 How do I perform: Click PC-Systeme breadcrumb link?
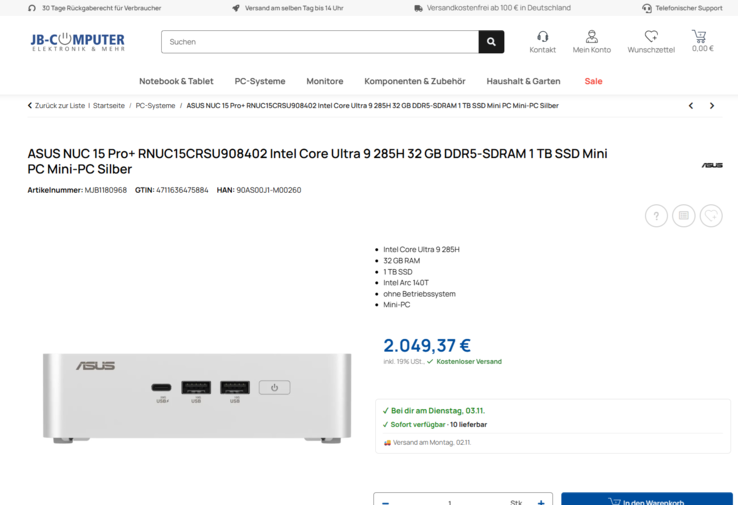pos(155,106)
